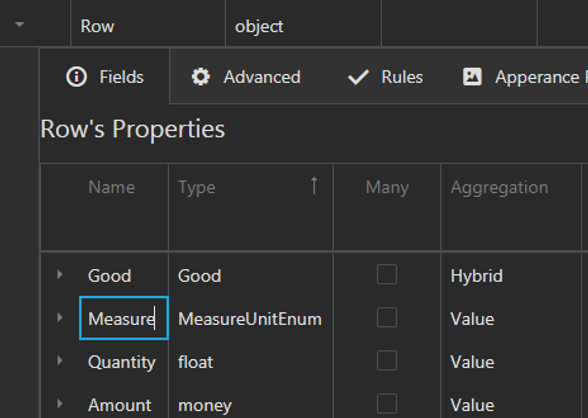Click the object type cell at top
Viewport: 588px width, 418px height.
[x=303, y=23]
